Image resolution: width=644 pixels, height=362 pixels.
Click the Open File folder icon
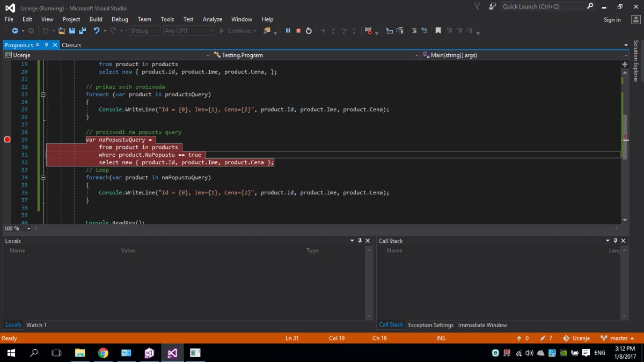pyautogui.click(x=62, y=31)
